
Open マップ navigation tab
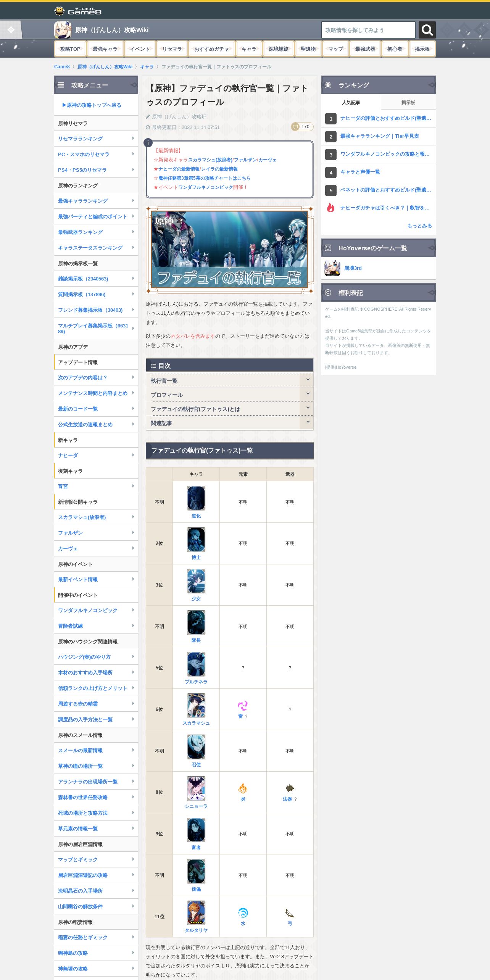[x=336, y=49]
